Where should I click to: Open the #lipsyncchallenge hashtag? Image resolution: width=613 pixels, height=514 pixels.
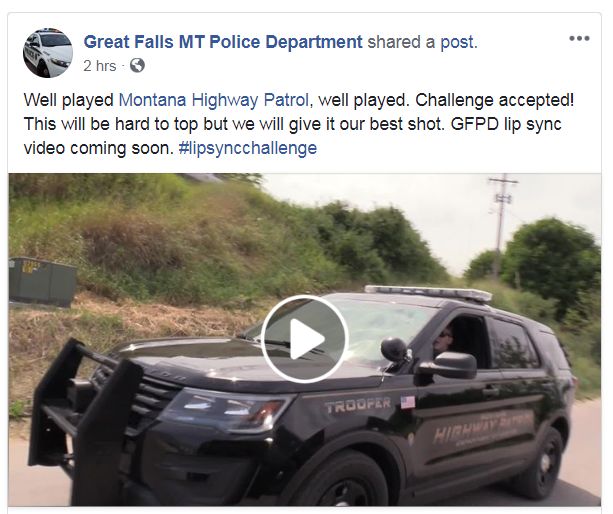247,149
